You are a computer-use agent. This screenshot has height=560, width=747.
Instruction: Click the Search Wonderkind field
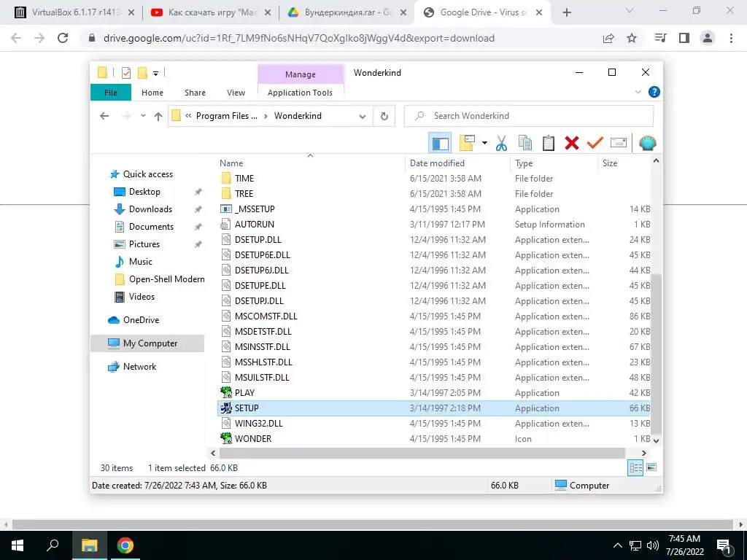529,116
